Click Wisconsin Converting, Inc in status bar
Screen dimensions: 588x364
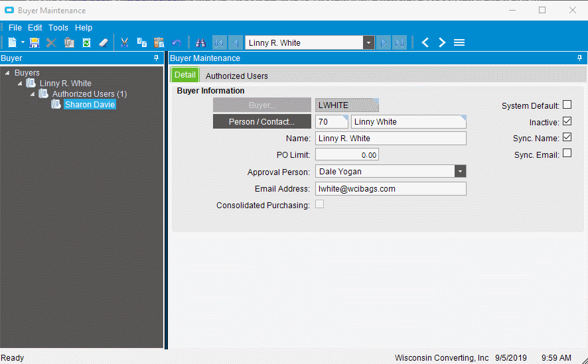[x=441, y=358]
